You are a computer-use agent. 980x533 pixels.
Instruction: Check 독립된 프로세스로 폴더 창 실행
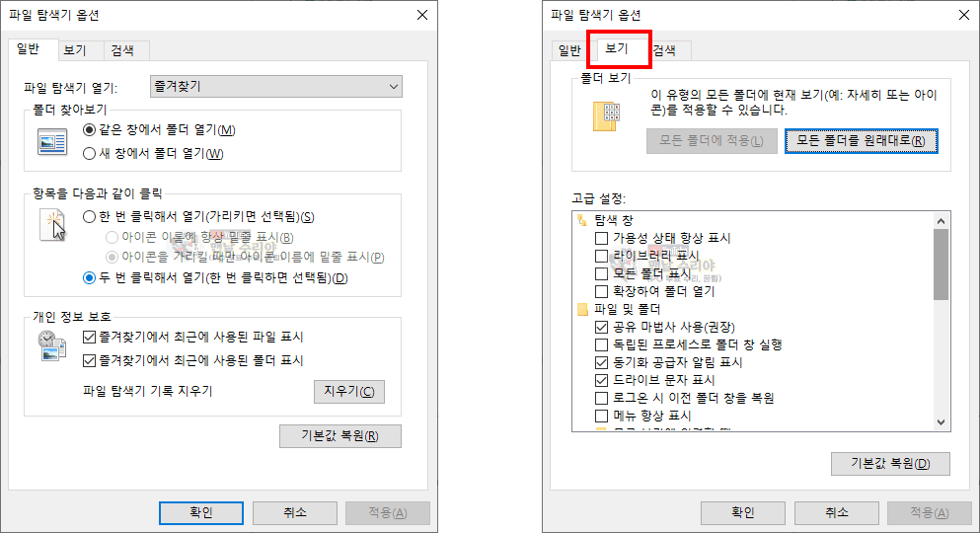(601, 344)
